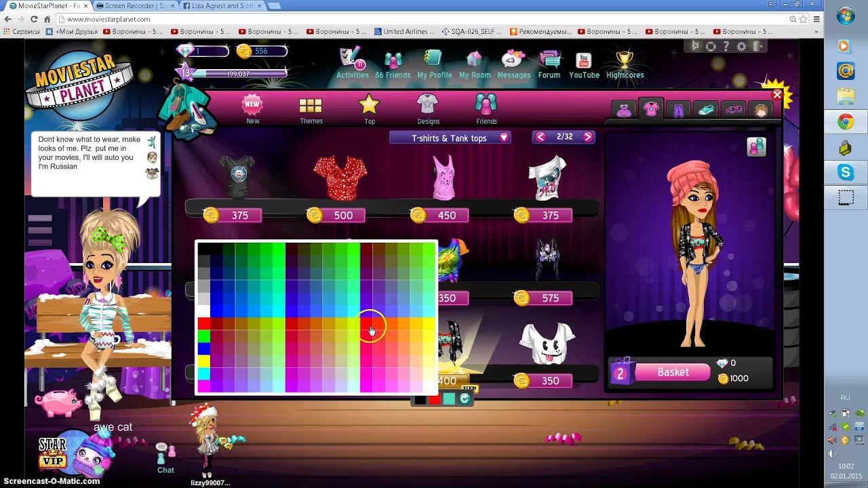Reset colors with the teal refresh icon
The height and width of the screenshot is (488, 868).
[464, 399]
